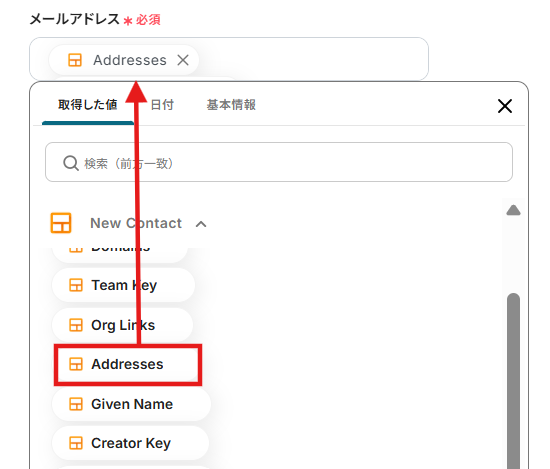Choose the Org Links value

click(x=122, y=325)
